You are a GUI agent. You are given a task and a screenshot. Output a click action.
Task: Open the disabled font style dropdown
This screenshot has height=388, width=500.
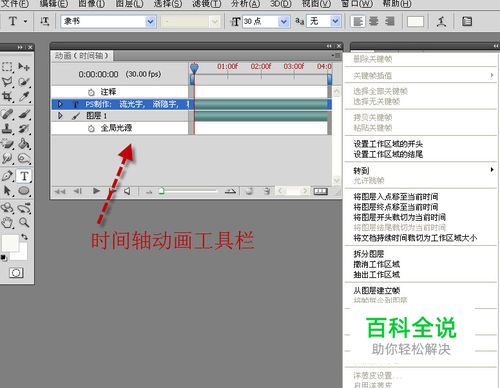[x=215, y=22]
